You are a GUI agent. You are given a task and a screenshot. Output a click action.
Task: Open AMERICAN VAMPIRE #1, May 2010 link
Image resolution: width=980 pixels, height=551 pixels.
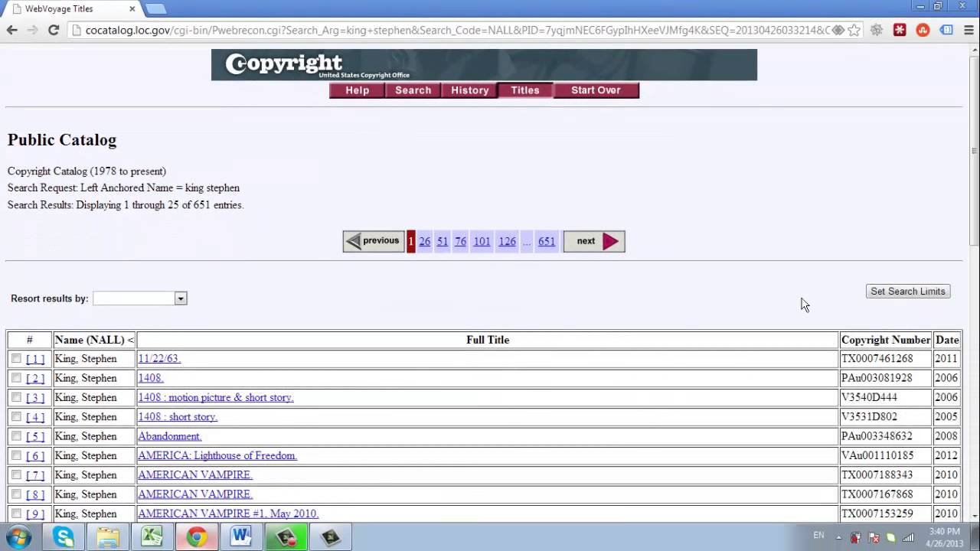point(228,514)
